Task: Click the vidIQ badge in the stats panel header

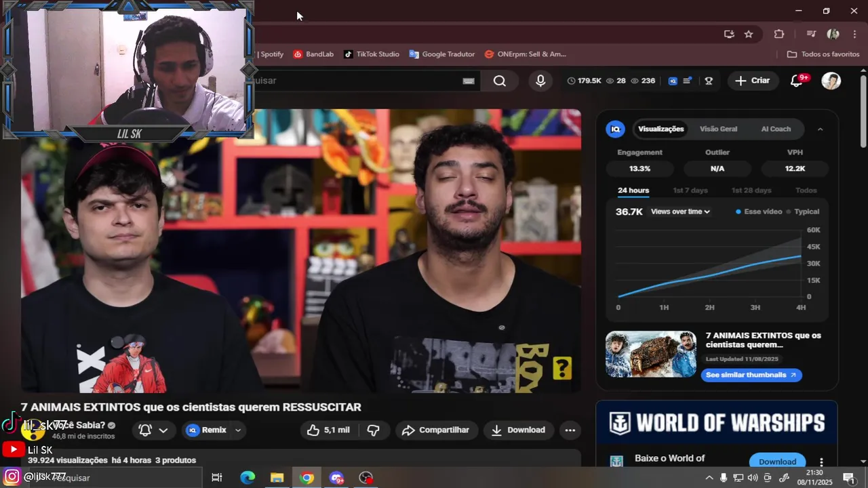Action: coord(615,129)
